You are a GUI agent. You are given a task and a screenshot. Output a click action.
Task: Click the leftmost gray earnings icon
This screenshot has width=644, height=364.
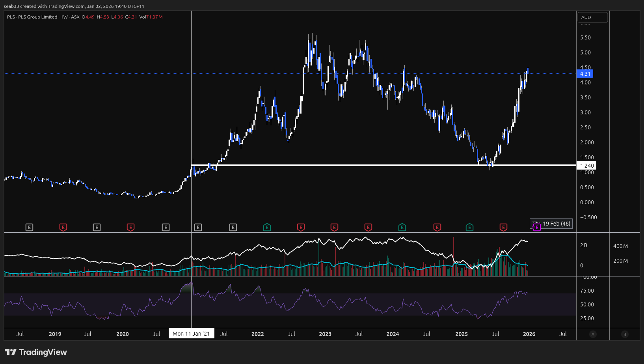29,227
